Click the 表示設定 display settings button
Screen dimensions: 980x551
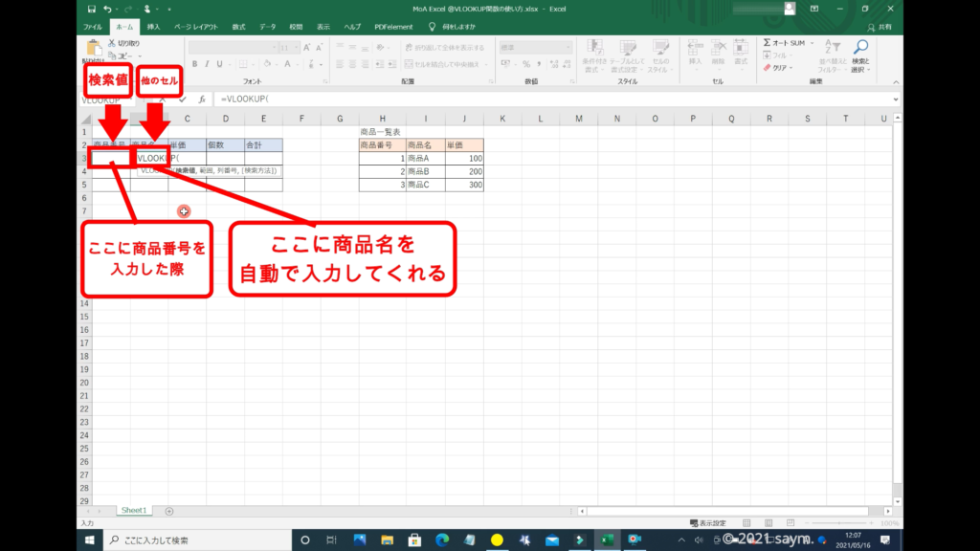[x=708, y=523]
